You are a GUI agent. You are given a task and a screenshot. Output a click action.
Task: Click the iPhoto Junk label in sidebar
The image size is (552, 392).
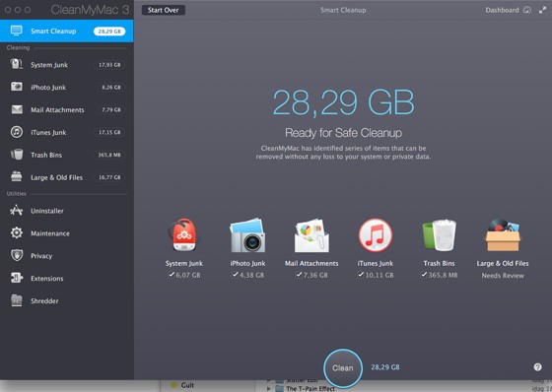pos(48,88)
